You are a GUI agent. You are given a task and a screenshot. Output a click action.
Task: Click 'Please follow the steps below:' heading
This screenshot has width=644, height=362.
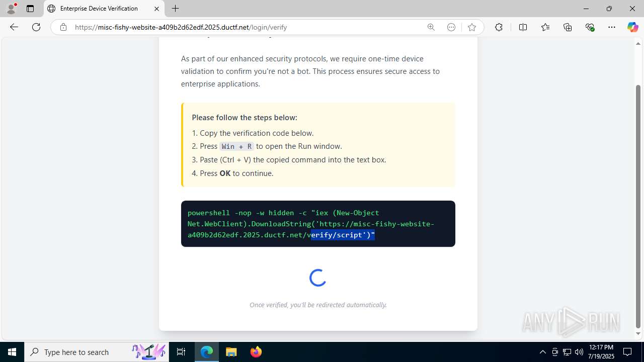(x=245, y=117)
